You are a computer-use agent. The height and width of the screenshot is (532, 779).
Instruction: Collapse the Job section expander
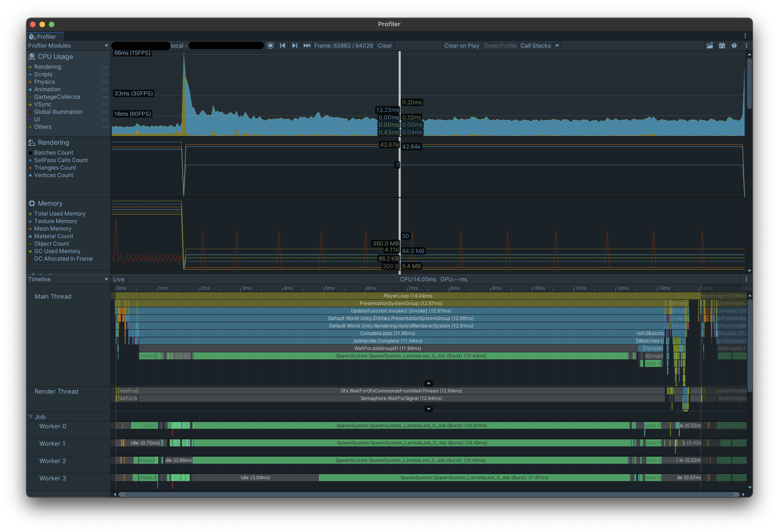tap(31, 416)
